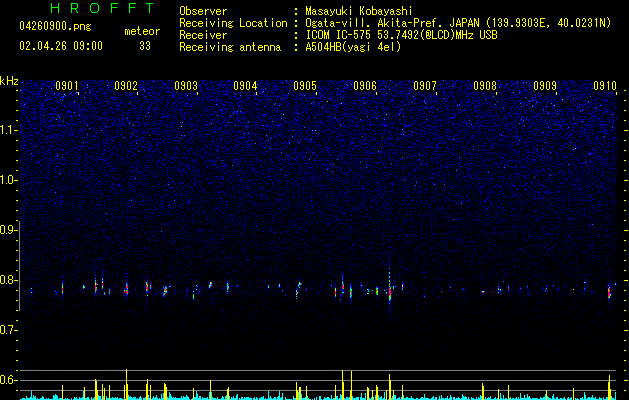
Task: Click the 0.8 kHz axis label
Action: tap(9, 280)
